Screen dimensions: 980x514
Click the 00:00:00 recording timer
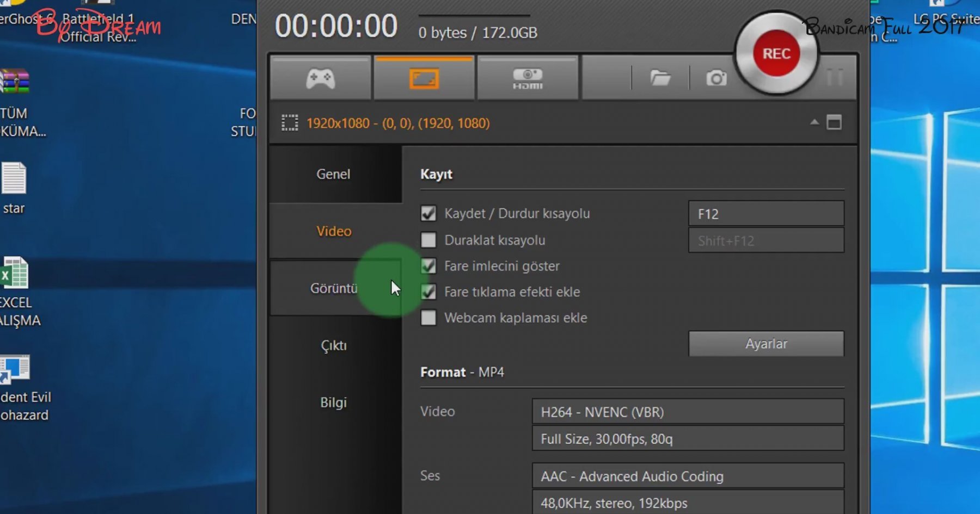click(336, 26)
